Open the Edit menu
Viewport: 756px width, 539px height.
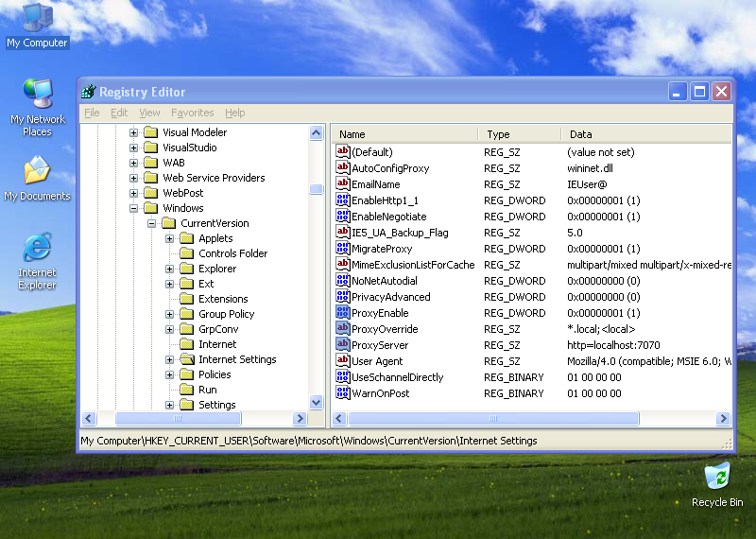coord(119,113)
